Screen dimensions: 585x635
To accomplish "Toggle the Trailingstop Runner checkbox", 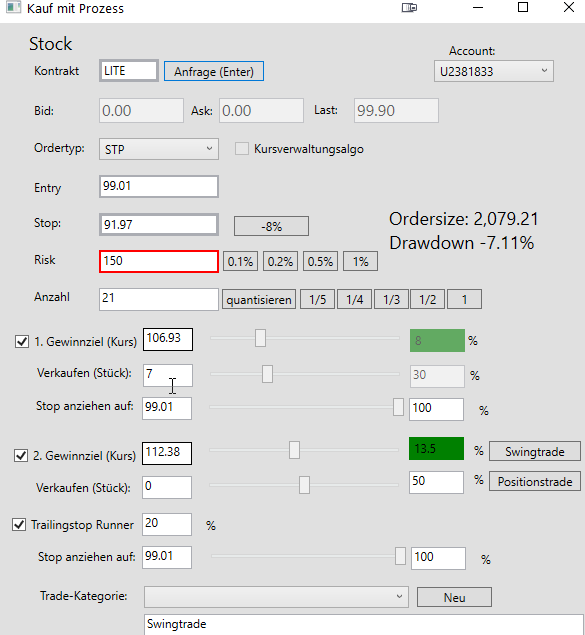I will click(19, 524).
